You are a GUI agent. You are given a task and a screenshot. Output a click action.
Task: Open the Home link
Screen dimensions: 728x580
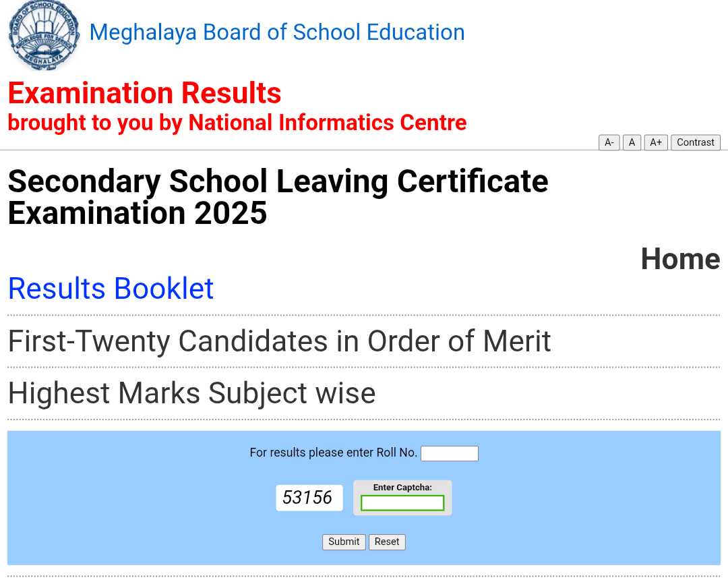(x=681, y=259)
